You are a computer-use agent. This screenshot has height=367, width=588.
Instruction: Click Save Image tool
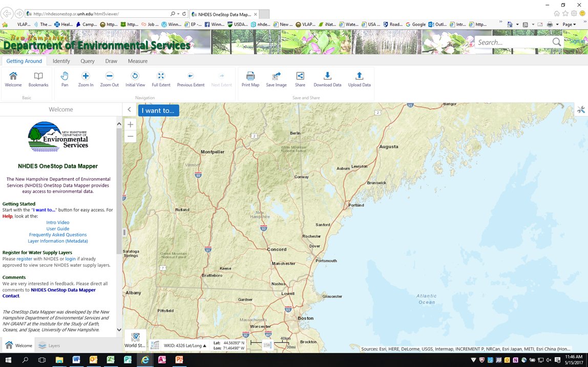276,79
